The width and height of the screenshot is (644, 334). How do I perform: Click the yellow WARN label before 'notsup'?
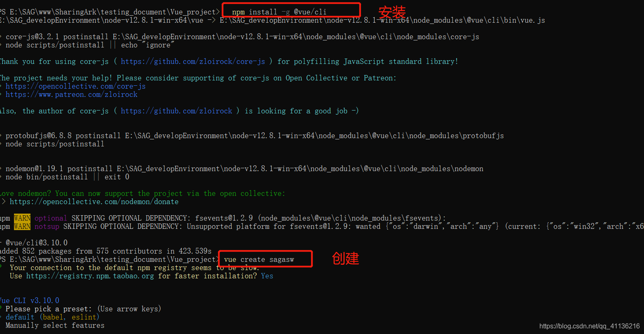(22, 226)
